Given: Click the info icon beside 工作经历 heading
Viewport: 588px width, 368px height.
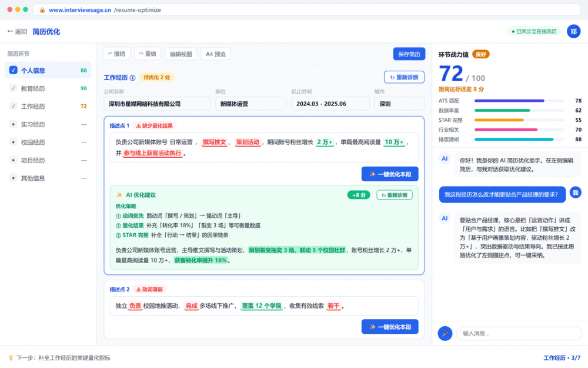Looking at the screenshot, I should tap(132, 78).
